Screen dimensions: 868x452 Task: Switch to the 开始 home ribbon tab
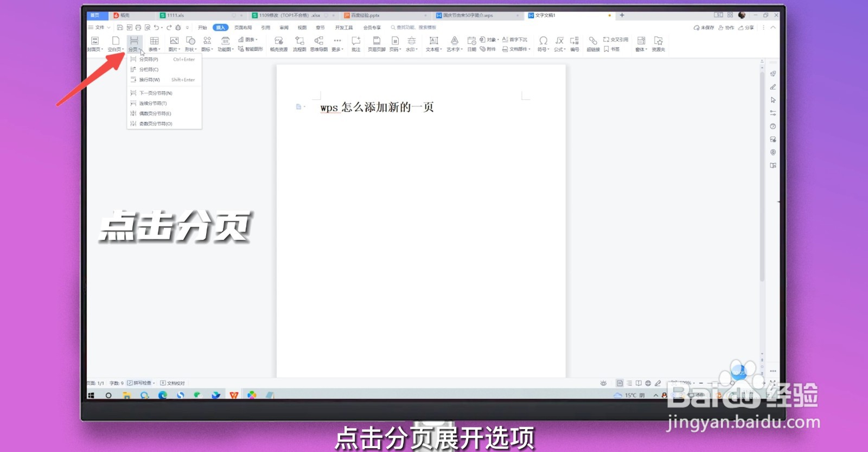click(x=202, y=27)
